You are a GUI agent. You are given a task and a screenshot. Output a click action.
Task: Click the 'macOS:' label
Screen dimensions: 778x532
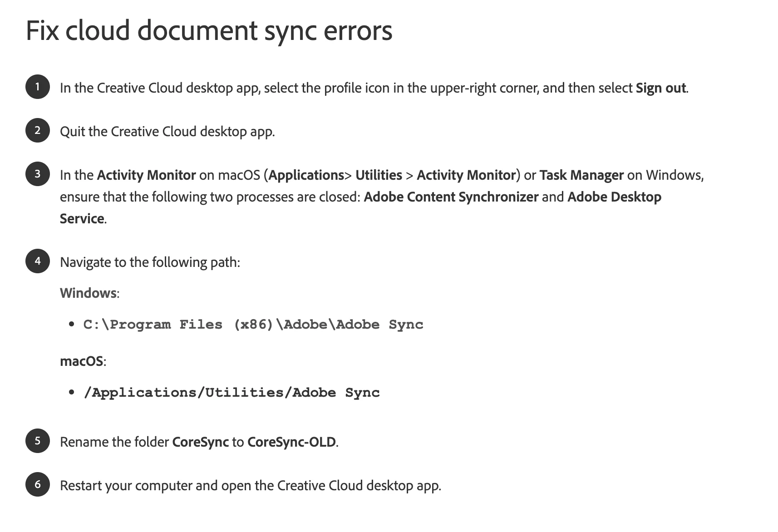click(x=83, y=361)
